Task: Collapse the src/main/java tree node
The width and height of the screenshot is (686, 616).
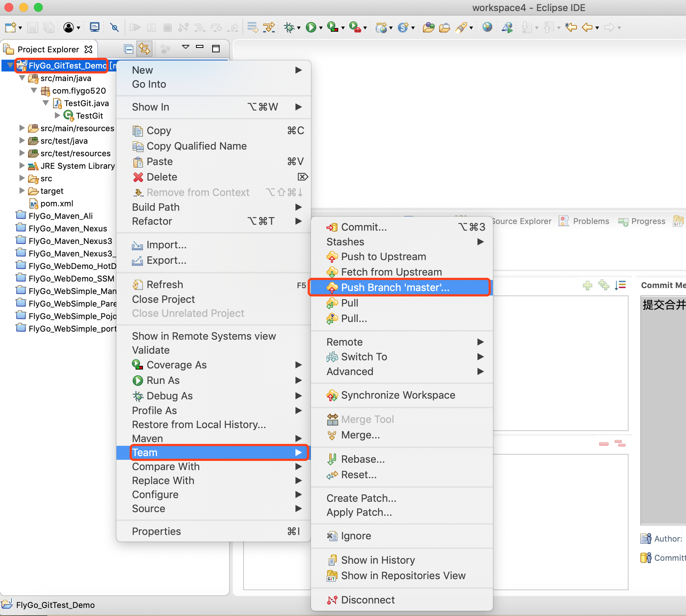Action: point(22,78)
